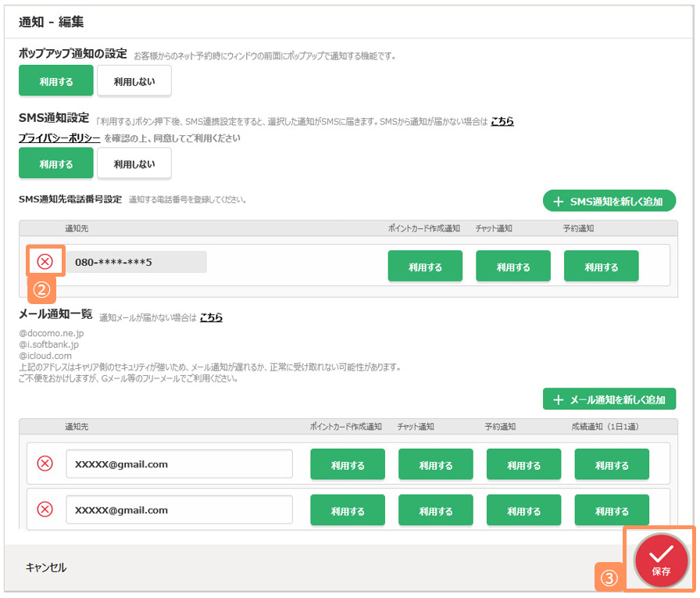Viewport: 700px width, 598px height.
Task: Click the red delete icon beside the 080 phone number
Action: coord(45,262)
